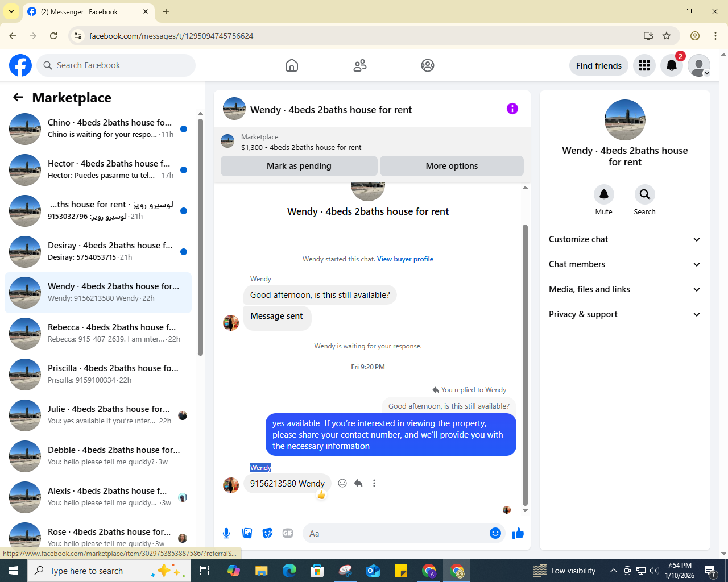
Task: Open the Groups icon in top navigation
Action: click(x=428, y=65)
